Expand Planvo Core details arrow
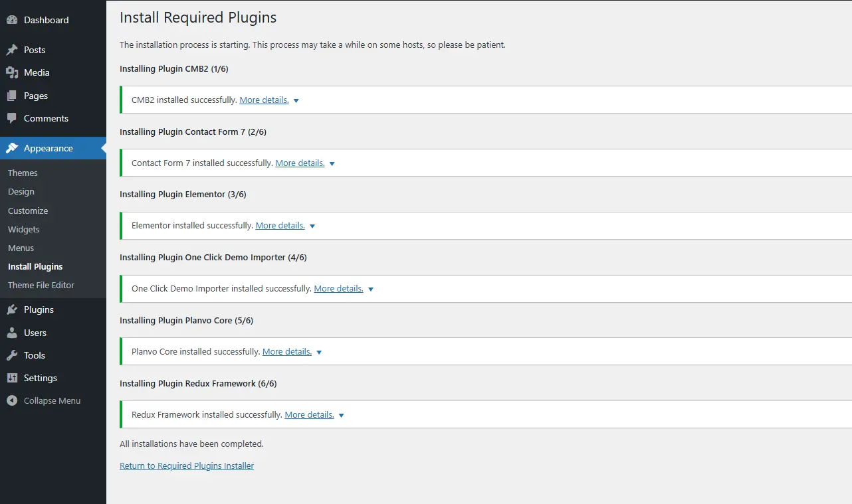This screenshot has width=852, height=504. pyautogui.click(x=319, y=353)
